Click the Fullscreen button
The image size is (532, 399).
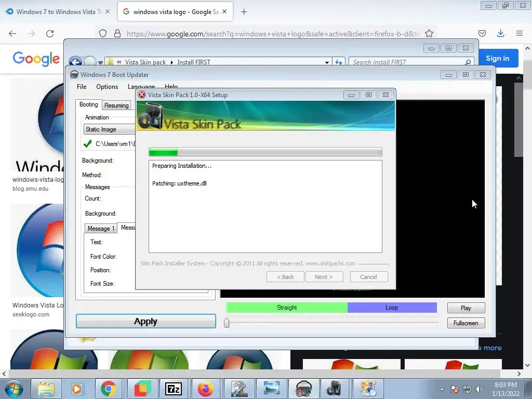tap(466, 323)
